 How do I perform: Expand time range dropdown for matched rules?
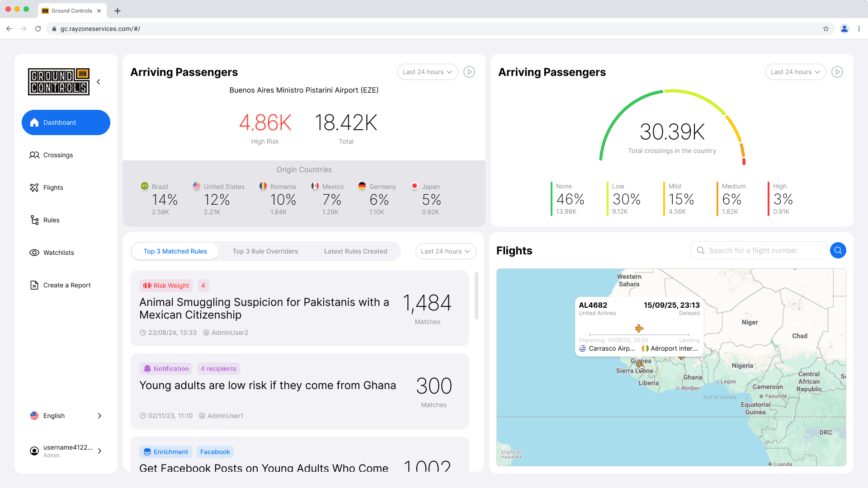coord(445,251)
